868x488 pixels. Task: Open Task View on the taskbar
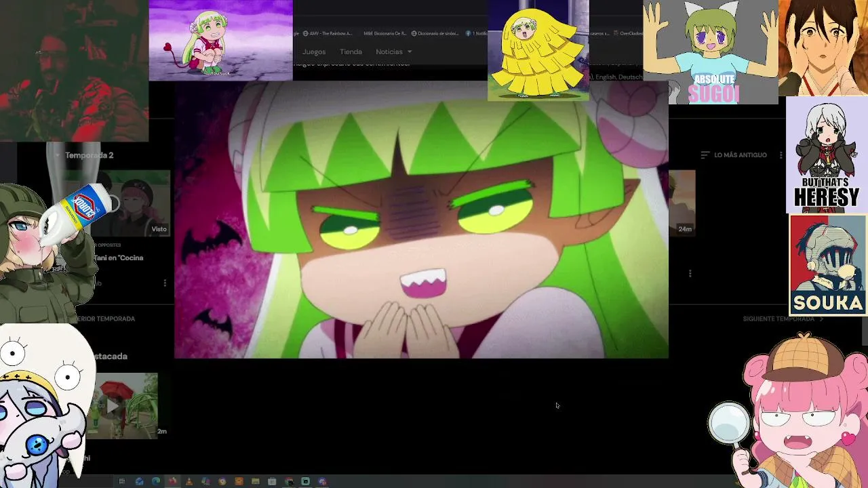(122, 481)
